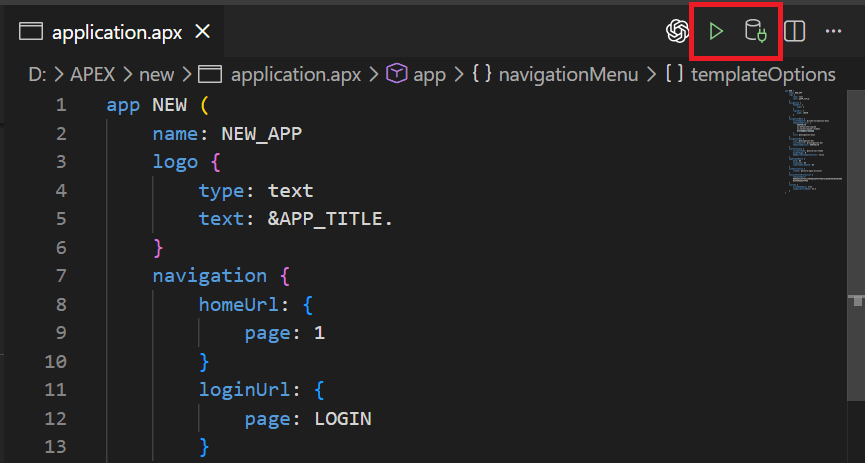The image size is (865, 463).
Task: Click the D: breadcrumb segment
Action: tap(37, 74)
